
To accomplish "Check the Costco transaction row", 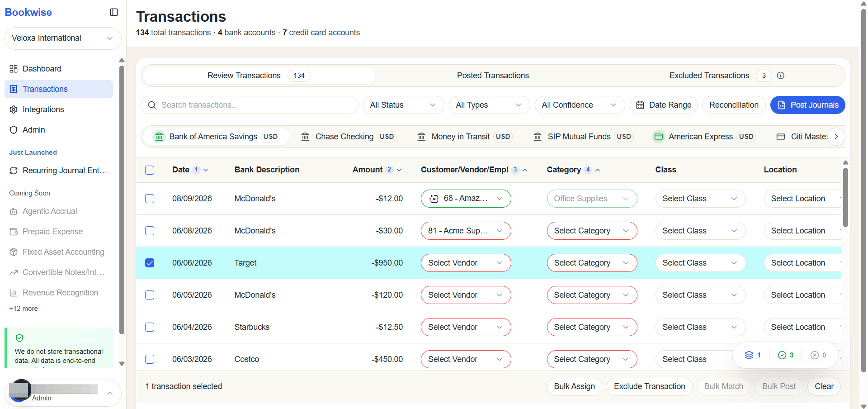I will pos(150,359).
